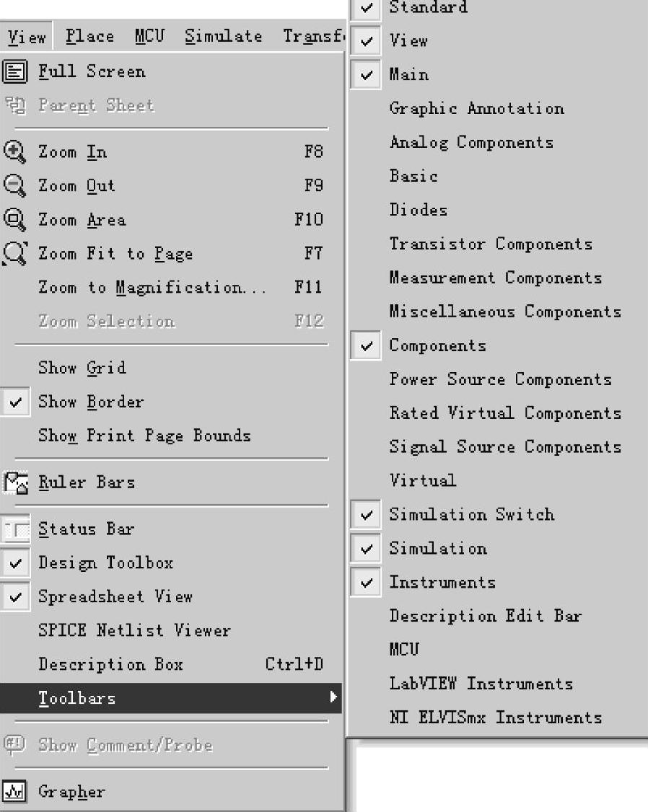
Task: Click the Zoom Out magnifier icon
Action: click(x=14, y=185)
